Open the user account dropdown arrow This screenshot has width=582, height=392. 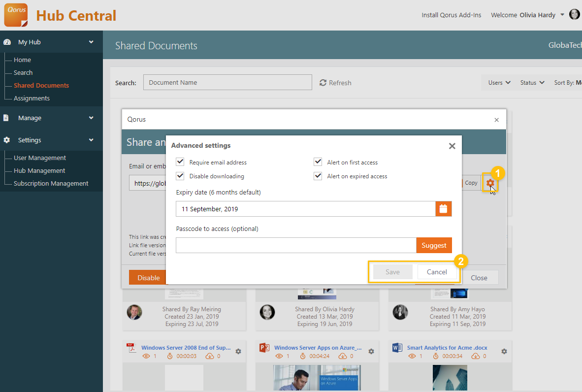point(562,15)
